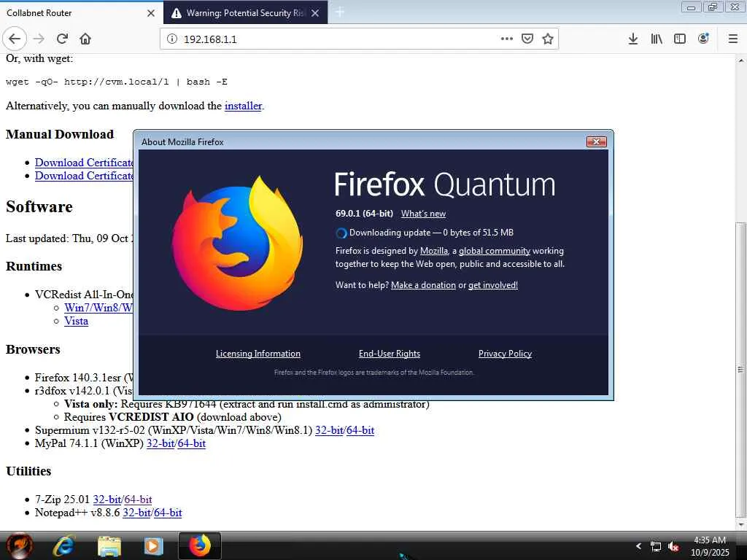
Task: Click the installer link
Action: pos(243,106)
